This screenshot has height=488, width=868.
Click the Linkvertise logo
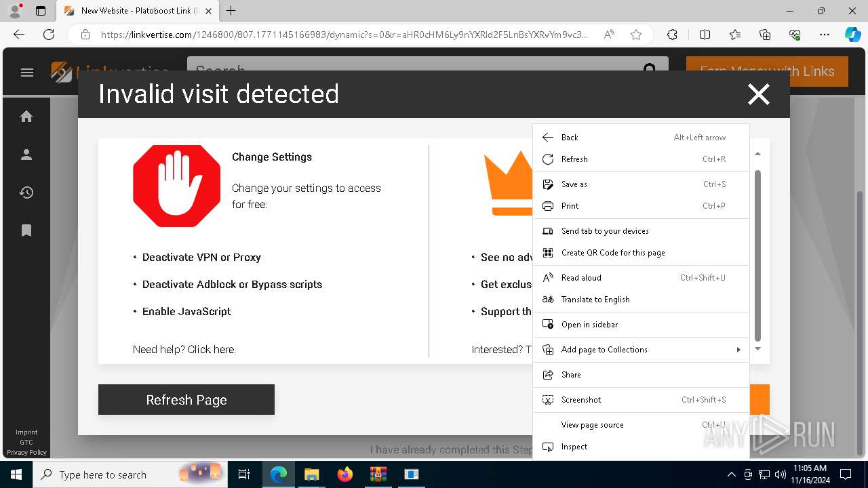click(111, 72)
